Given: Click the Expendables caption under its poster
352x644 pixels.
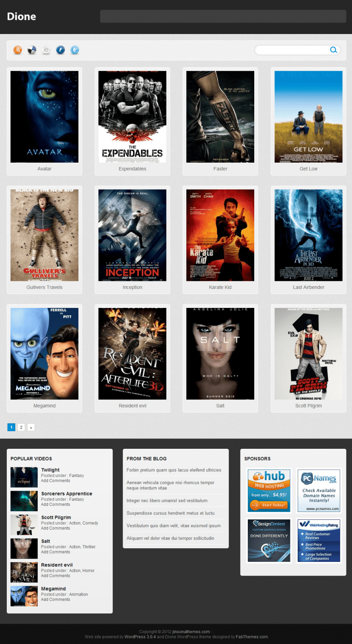Looking at the screenshot, I should (x=132, y=169).
